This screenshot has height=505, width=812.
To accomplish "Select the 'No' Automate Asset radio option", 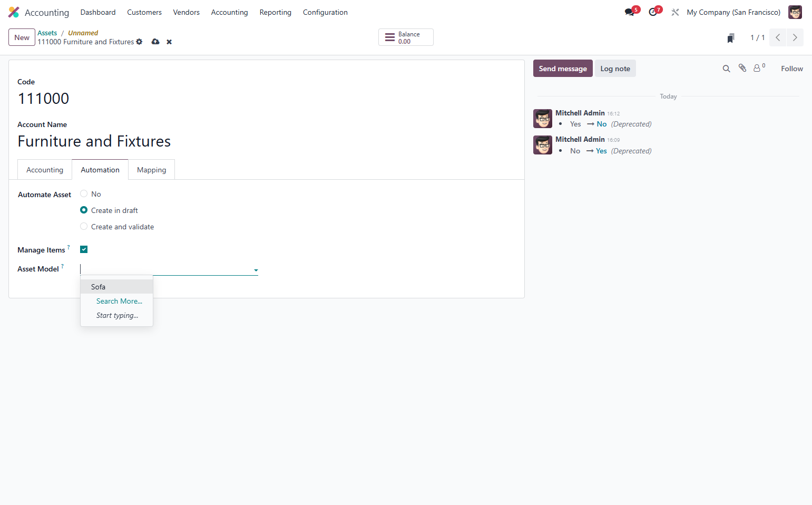I will point(84,194).
